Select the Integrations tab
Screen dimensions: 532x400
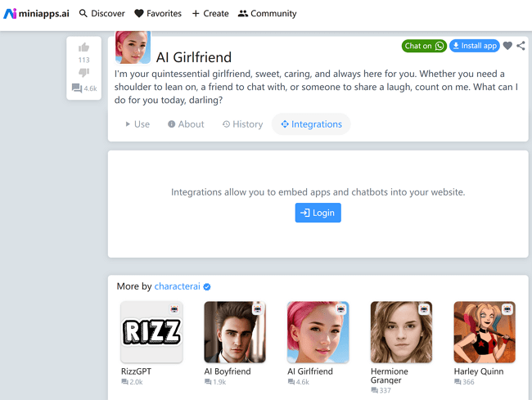311,124
